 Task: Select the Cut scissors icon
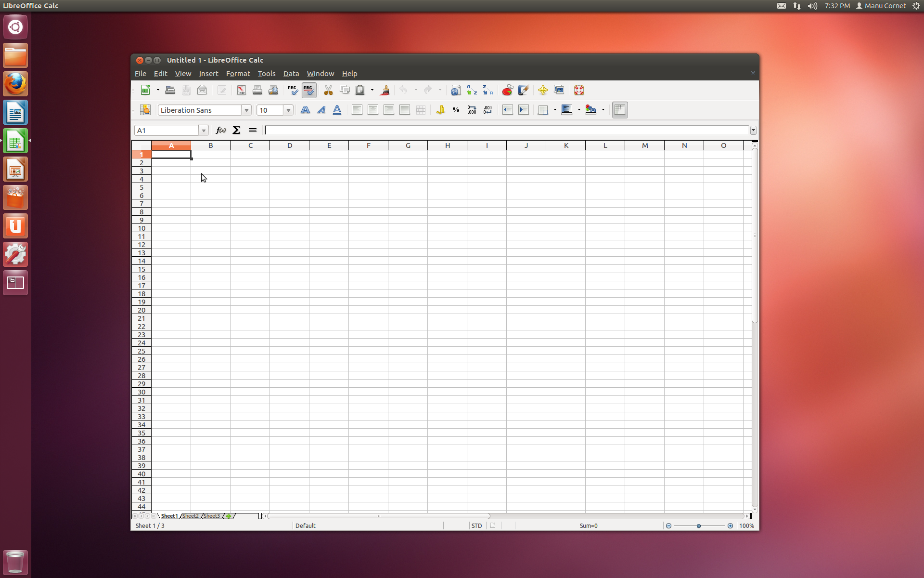328,90
